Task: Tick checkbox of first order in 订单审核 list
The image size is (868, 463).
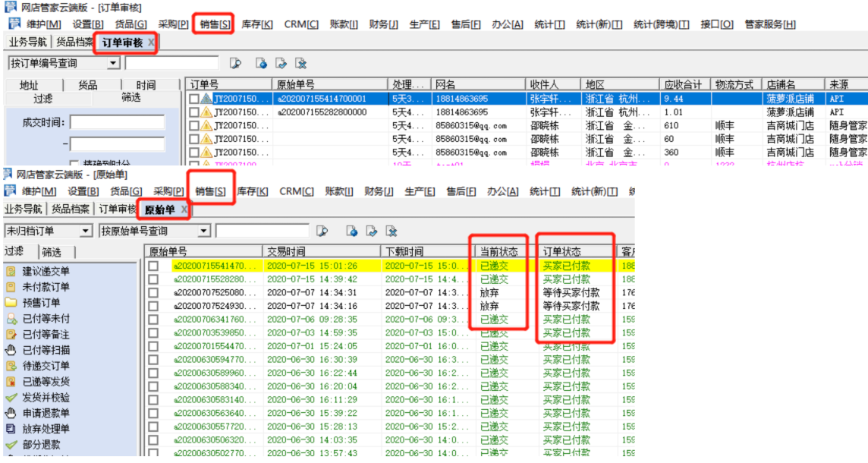Action: pyautogui.click(x=194, y=99)
